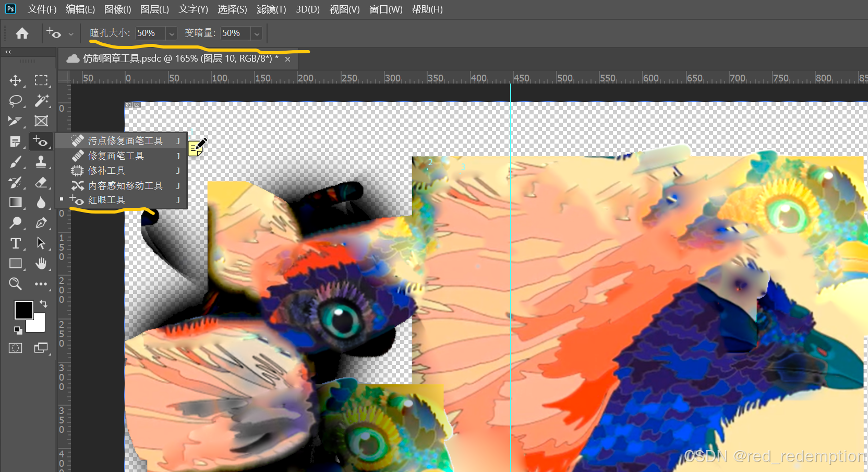Open the 帮助(H) menu
Viewport: 868px width, 472px height.
427,9
